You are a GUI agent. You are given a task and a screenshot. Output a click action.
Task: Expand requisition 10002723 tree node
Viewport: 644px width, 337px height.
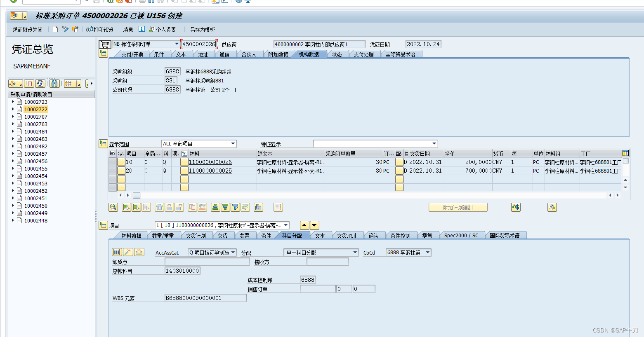[x=13, y=102]
